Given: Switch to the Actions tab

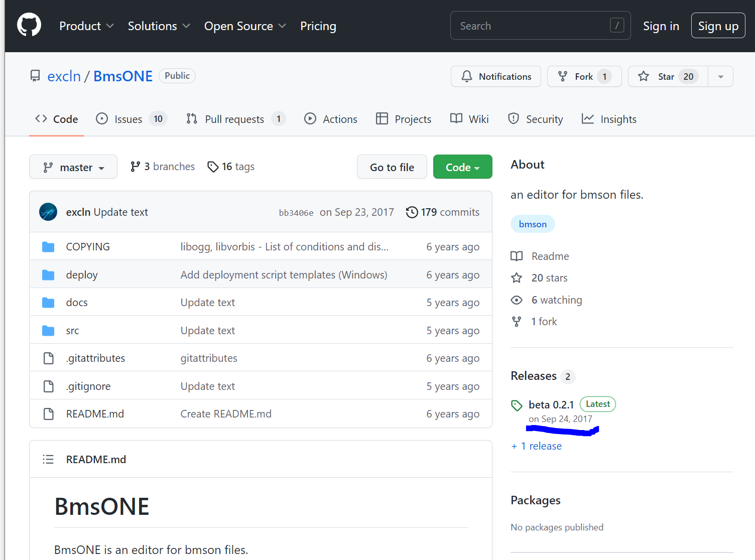Looking at the screenshot, I should coord(331,119).
